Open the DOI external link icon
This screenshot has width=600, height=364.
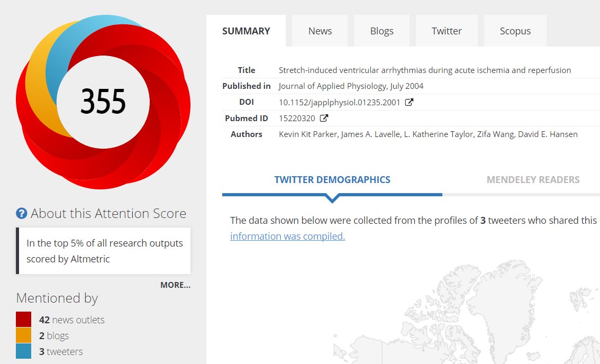(409, 102)
